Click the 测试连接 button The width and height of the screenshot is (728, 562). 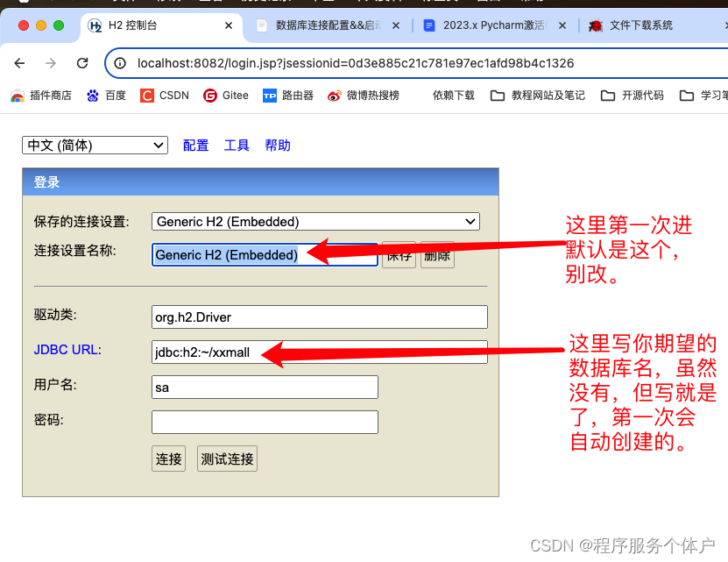click(227, 459)
